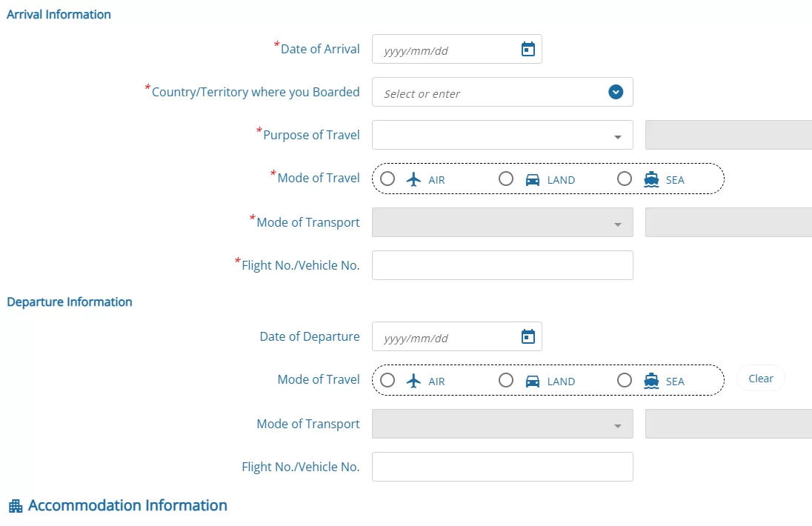Click the arrival Flight No./Vehicle No. field
This screenshot has width=812, height=526.
pyautogui.click(x=502, y=265)
